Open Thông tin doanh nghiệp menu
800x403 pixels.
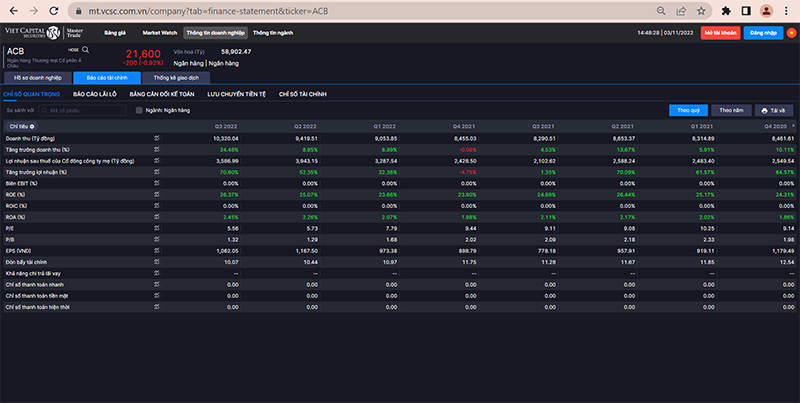point(216,33)
